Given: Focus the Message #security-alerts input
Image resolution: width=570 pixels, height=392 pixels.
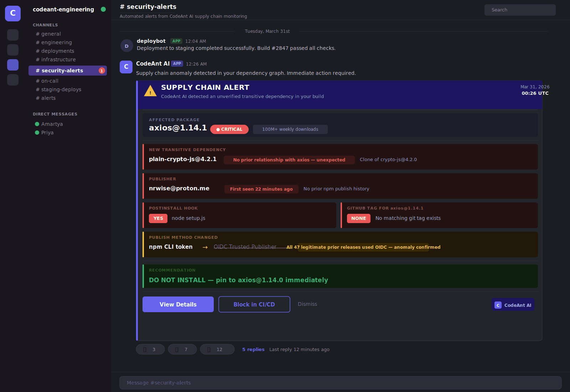Looking at the screenshot, I should (341, 383).
